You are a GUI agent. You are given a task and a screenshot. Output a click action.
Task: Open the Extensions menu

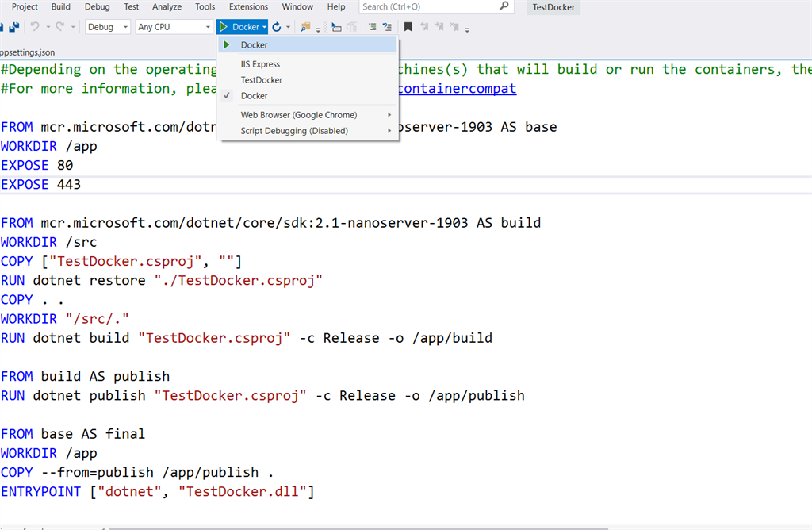(248, 6)
